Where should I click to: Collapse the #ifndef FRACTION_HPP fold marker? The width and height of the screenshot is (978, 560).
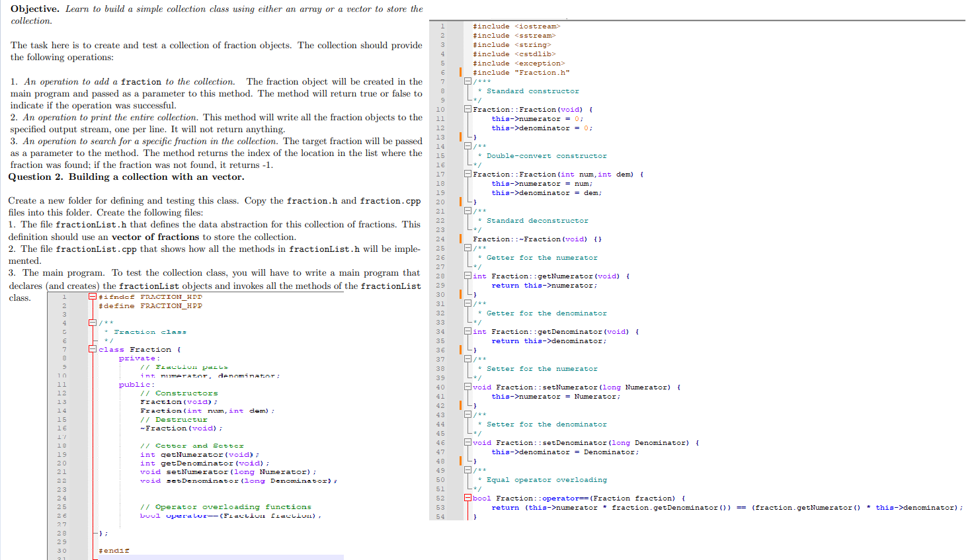[x=93, y=297]
